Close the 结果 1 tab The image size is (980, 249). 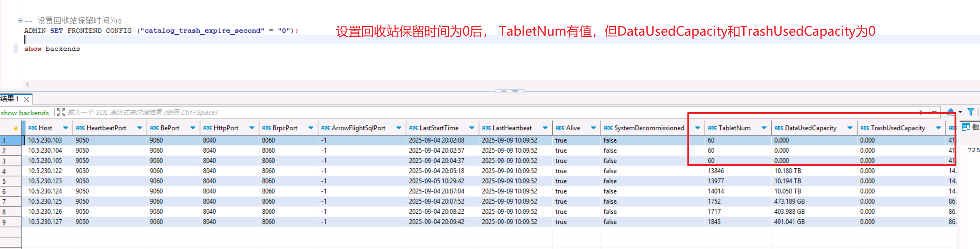point(26,99)
